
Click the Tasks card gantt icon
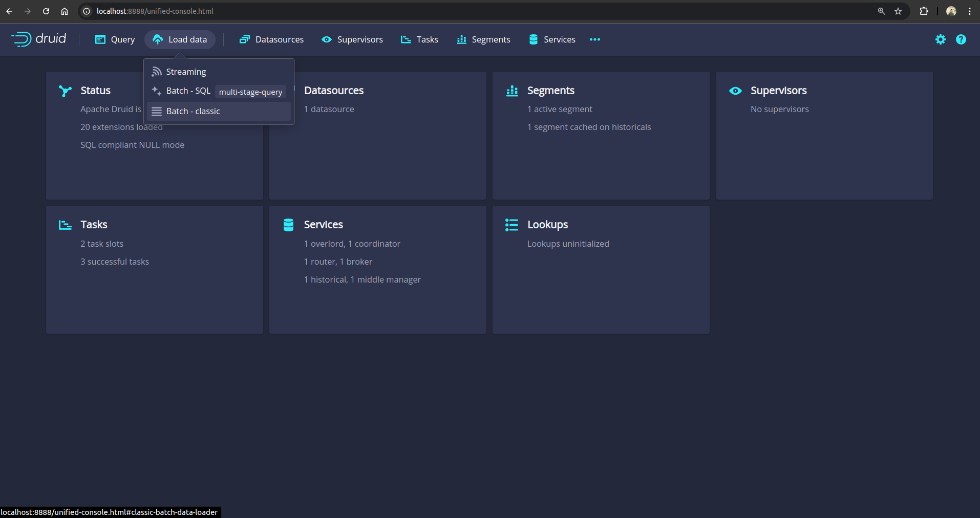coord(65,225)
